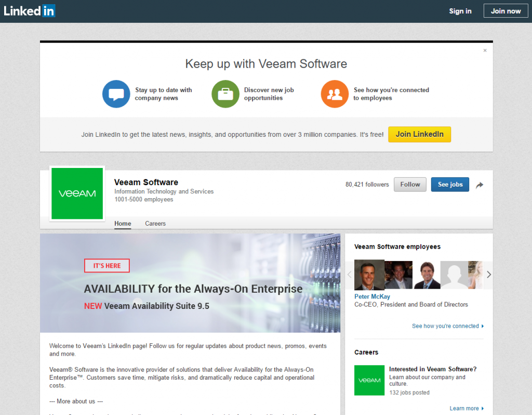The height and width of the screenshot is (415, 532).
Task: Show next employees with right chevron
Action: [x=488, y=275]
